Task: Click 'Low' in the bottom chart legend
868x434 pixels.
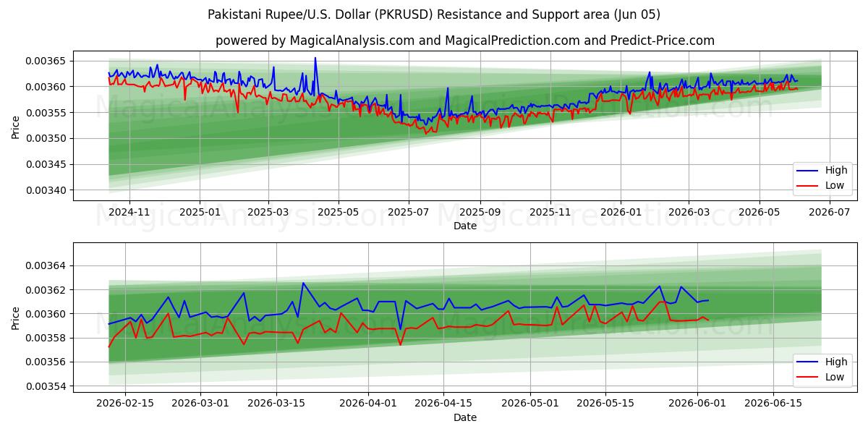Action: tap(835, 377)
